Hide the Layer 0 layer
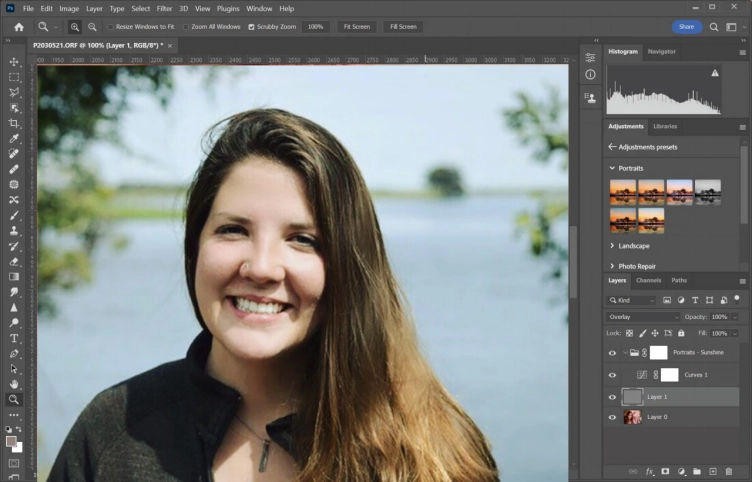Image resolution: width=753 pixels, height=482 pixels. click(612, 417)
